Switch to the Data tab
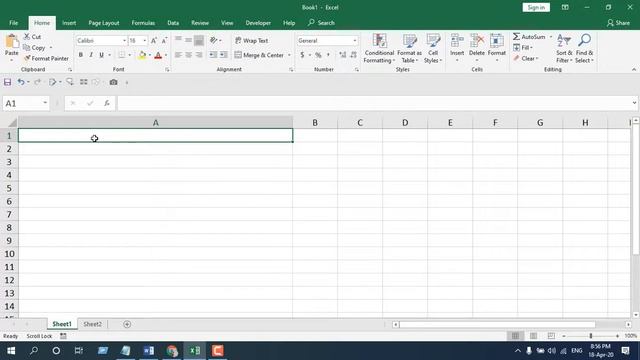This screenshot has width=640, height=360. pos(173,23)
